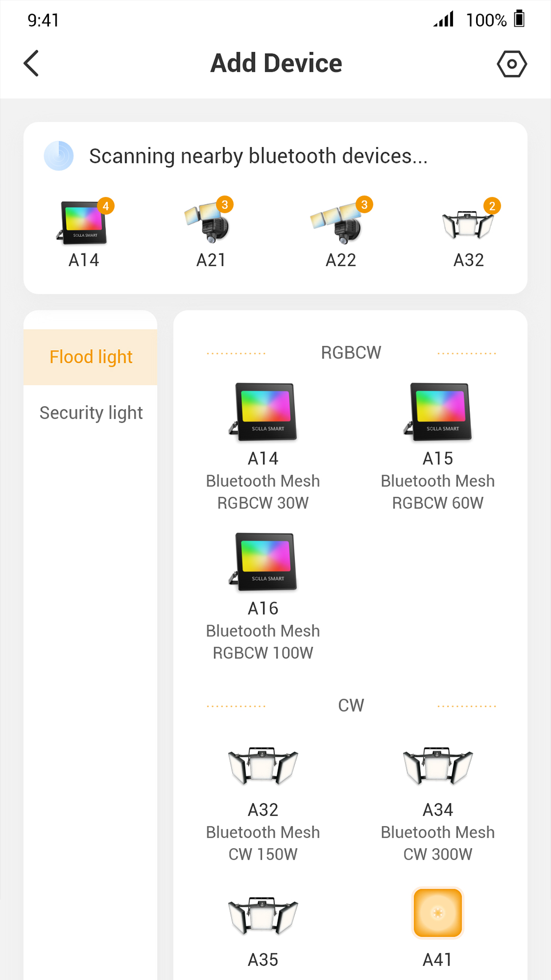Tap the blue scanning radar indicator
Image resolution: width=551 pixels, height=980 pixels.
(x=59, y=156)
